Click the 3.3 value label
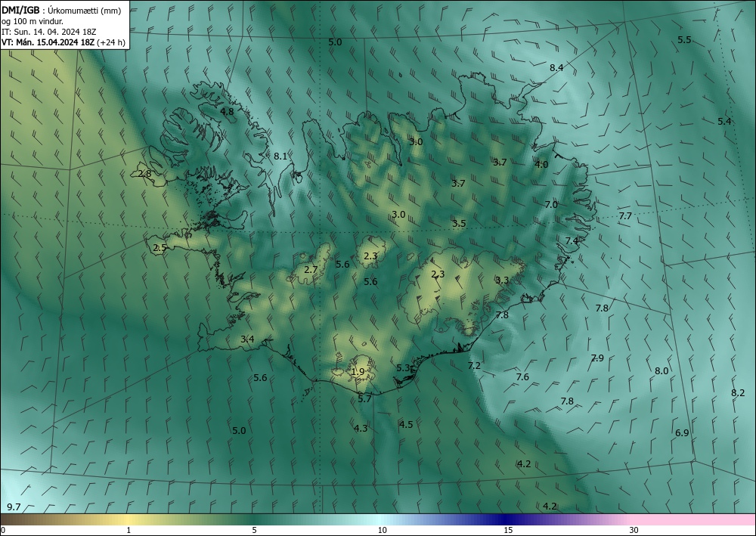This screenshot has width=756, height=536. coord(502,280)
